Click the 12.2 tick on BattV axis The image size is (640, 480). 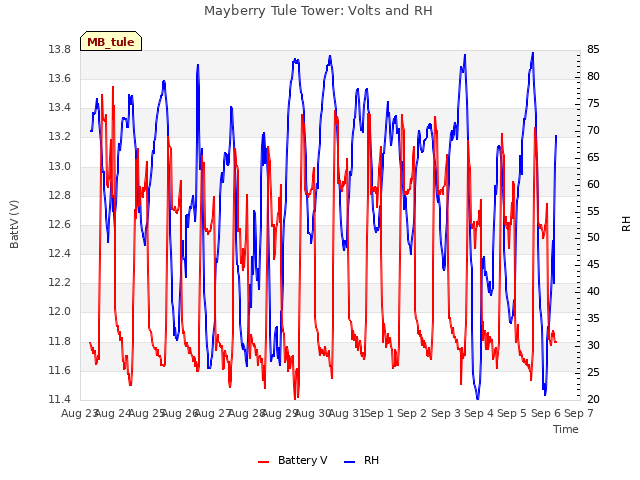click(60, 282)
